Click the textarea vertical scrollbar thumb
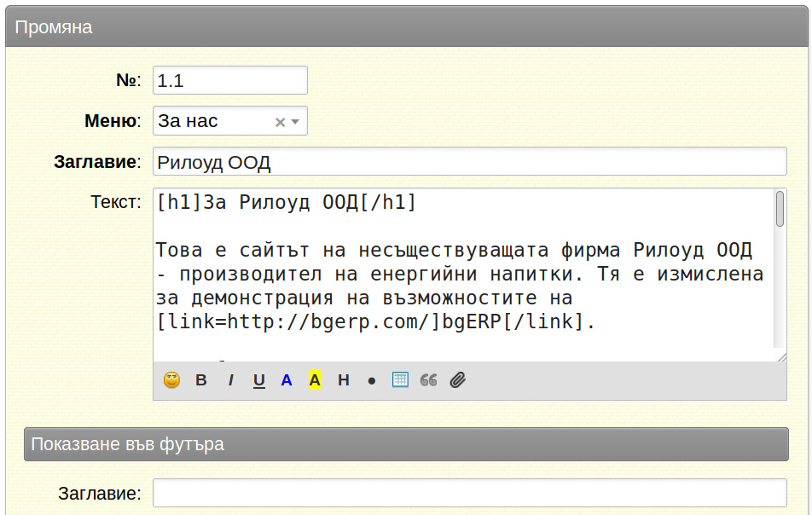812x515 pixels. point(780,209)
